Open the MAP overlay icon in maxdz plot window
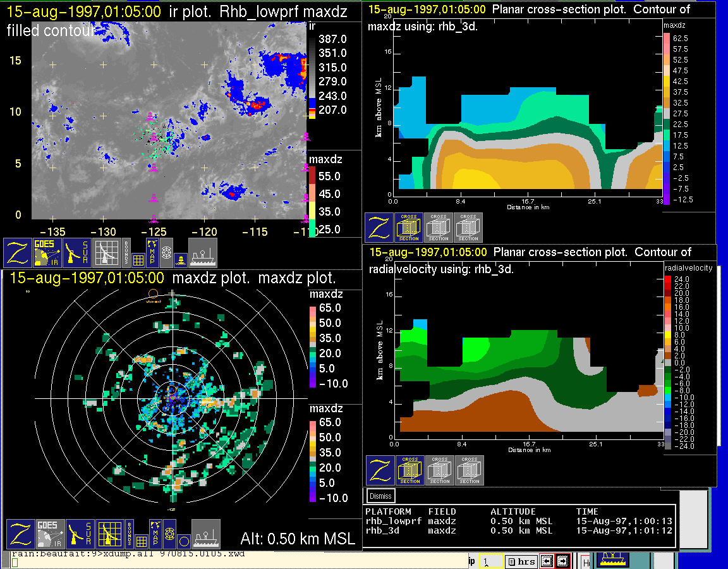Viewport: 728px width, 569px height. (x=155, y=533)
